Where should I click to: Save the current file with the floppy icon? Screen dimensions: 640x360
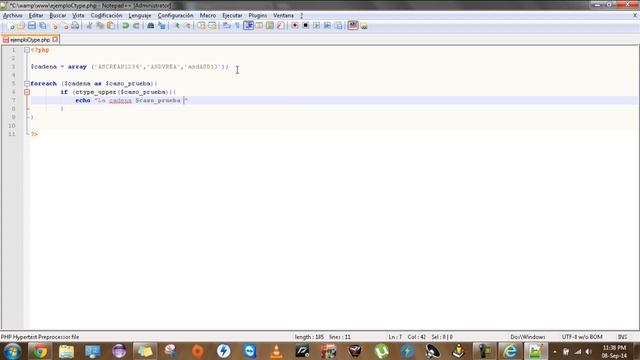pos(31,26)
